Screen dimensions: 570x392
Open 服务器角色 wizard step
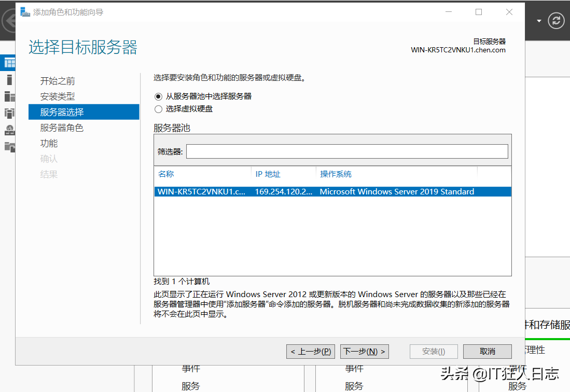point(62,128)
